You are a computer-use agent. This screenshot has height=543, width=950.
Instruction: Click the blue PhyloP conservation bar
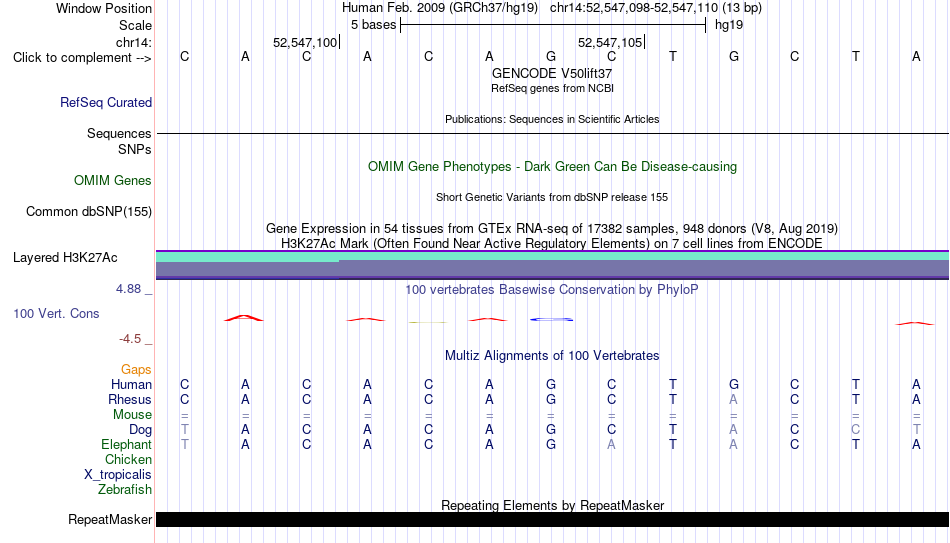(551, 319)
